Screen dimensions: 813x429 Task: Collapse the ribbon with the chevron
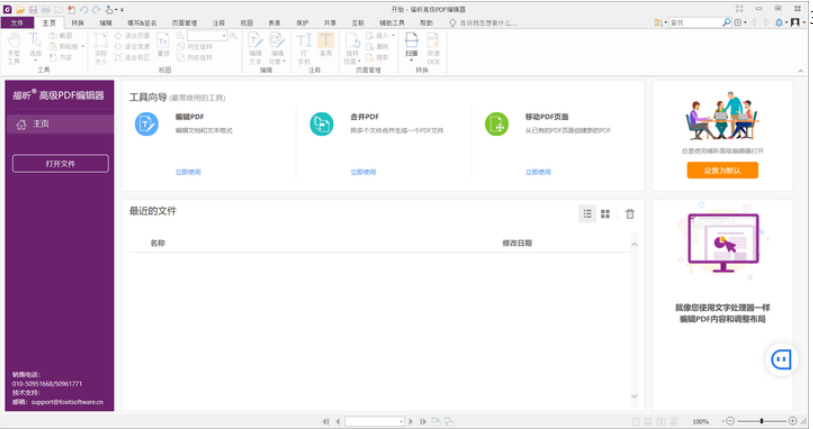click(x=801, y=71)
